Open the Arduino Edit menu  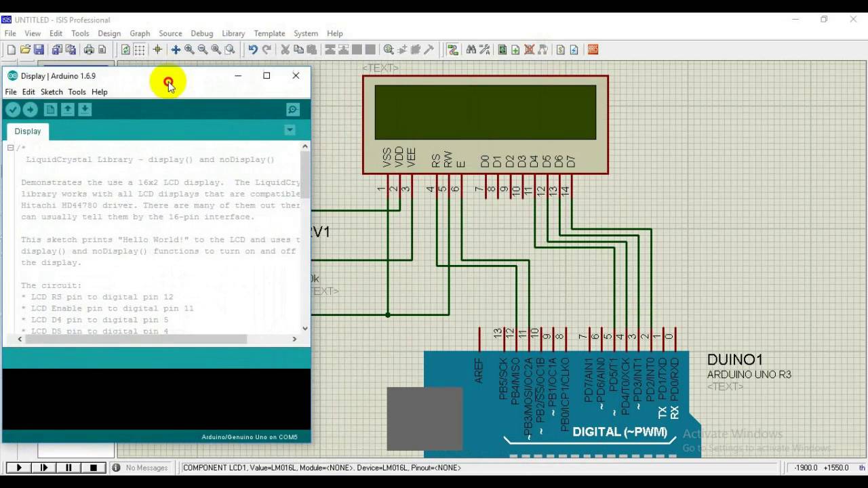coord(28,91)
